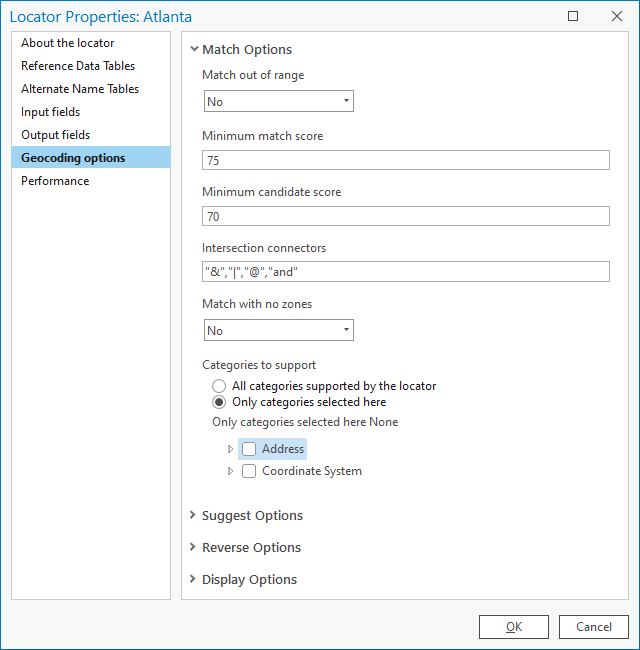The height and width of the screenshot is (650, 640).
Task: Open the Input fields page
Action: click(51, 112)
